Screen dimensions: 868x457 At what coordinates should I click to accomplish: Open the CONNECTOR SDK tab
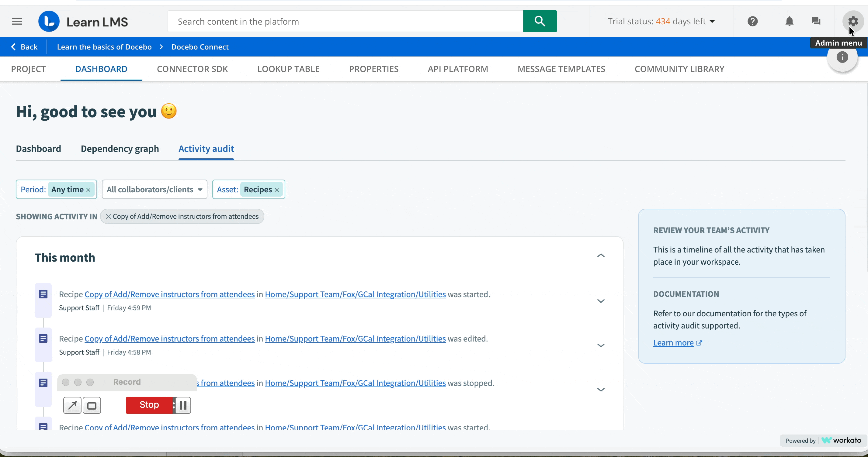192,69
